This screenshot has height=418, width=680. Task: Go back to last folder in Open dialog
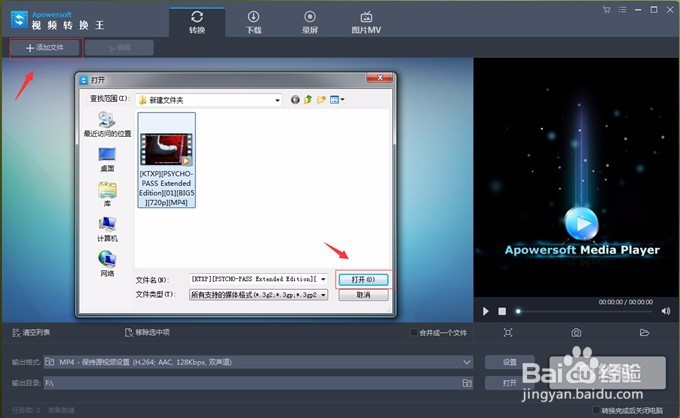coord(295,100)
